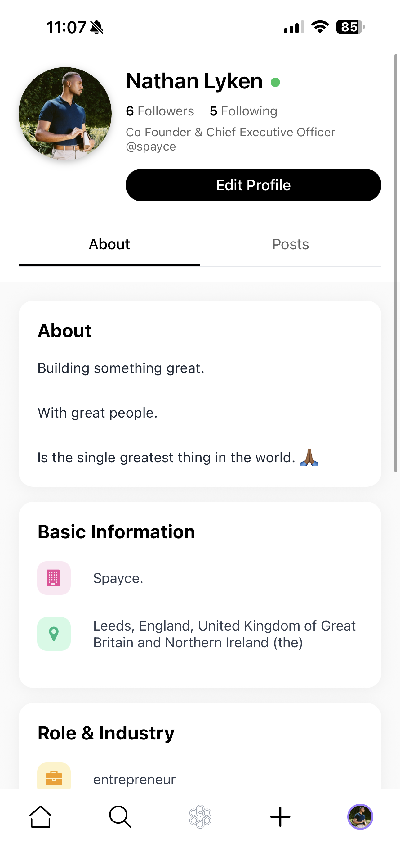This screenshot has width=400, height=868.
Task: Tap the briefcase icon under Role & Industry
Action: [x=54, y=779]
